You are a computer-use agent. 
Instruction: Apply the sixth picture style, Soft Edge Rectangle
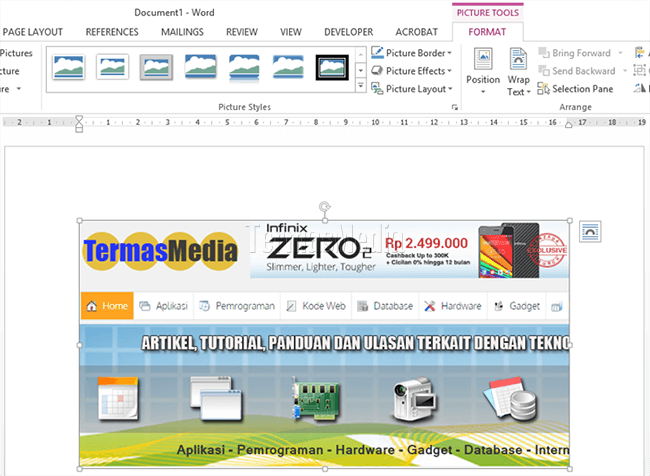tap(288, 67)
